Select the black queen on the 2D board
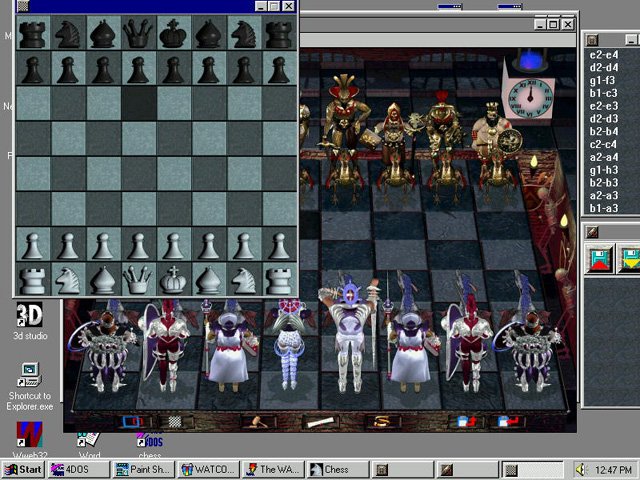The width and height of the screenshot is (640, 480). (138, 34)
